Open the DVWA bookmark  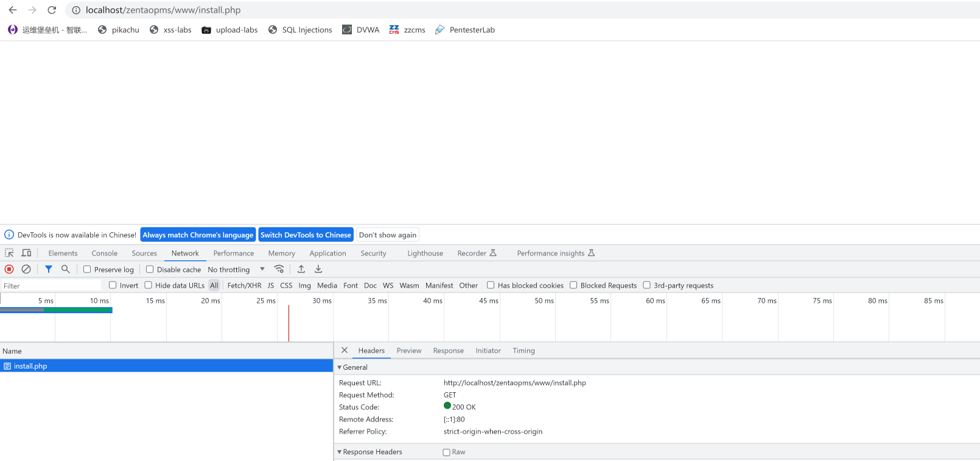pos(361,30)
